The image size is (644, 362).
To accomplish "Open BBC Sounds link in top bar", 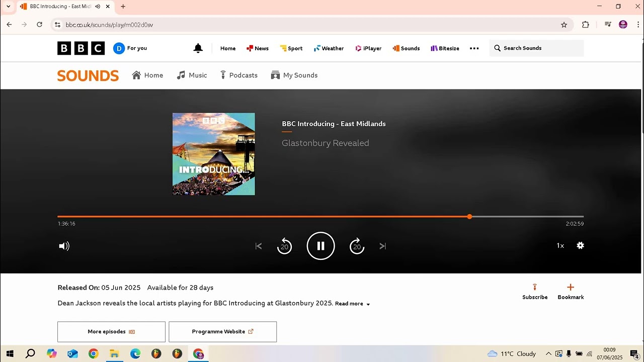I will pyautogui.click(x=406, y=48).
